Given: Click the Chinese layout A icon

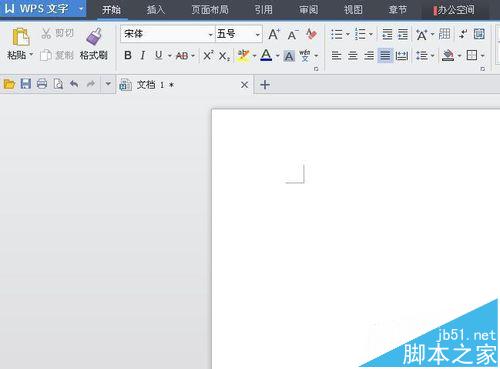Looking at the screenshot, I should click(422, 34).
